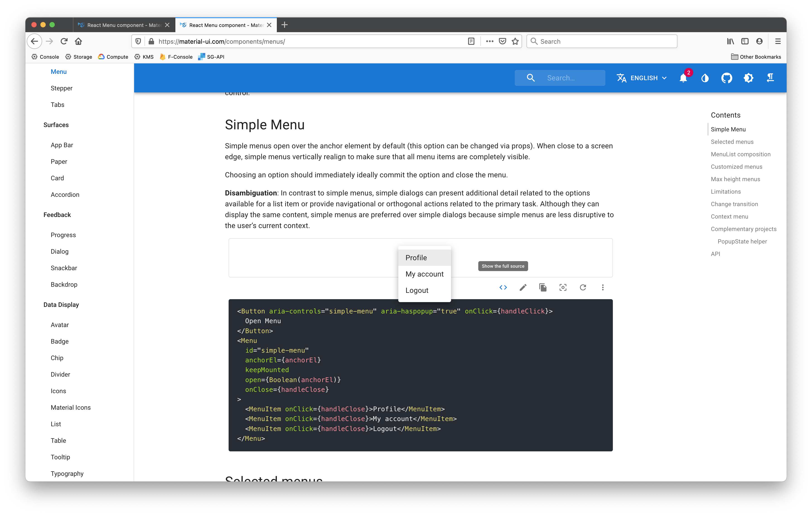This screenshot has width=812, height=515.
Task: Click the tracking protection shield icon
Action: click(138, 41)
